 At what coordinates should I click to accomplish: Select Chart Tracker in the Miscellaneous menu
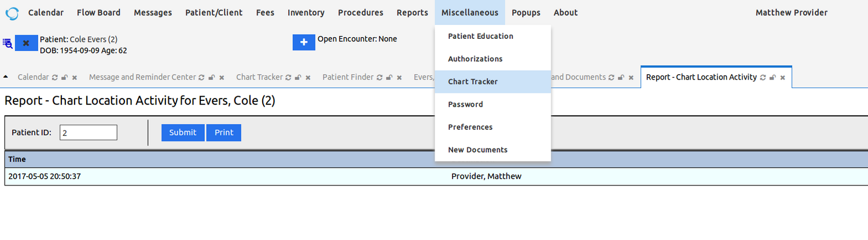[x=473, y=82]
